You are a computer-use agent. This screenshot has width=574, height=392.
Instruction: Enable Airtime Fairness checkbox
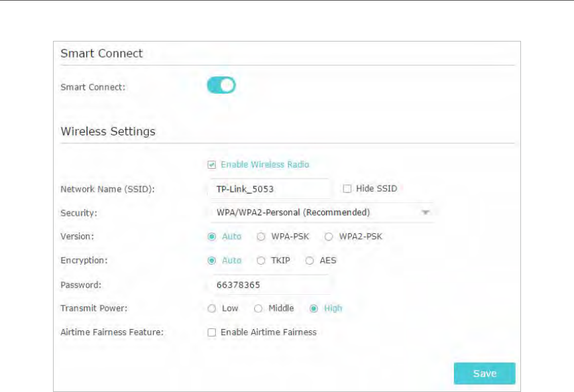[x=212, y=332]
